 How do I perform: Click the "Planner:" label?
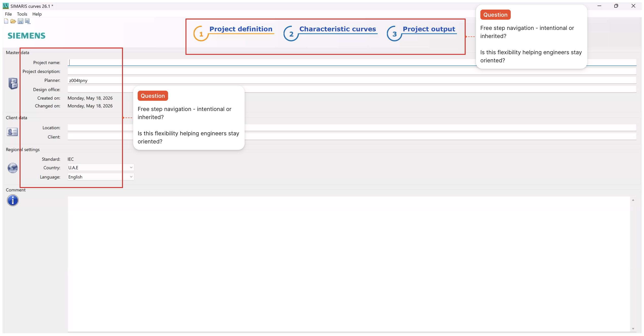click(52, 80)
